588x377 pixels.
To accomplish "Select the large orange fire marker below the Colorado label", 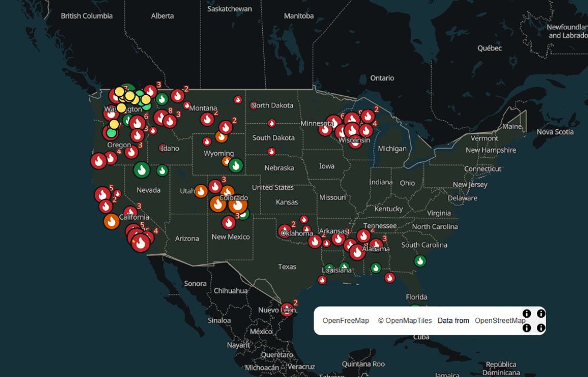I will click(x=238, y=205).
